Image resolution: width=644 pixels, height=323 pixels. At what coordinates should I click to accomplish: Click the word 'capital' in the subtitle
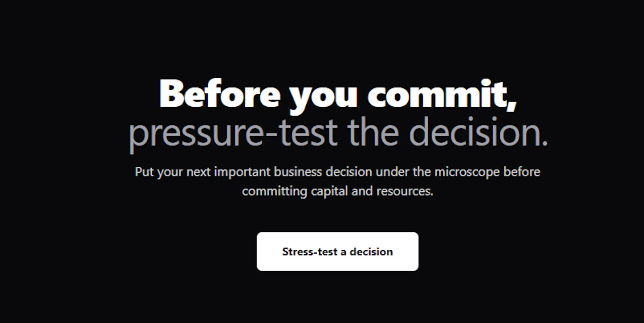pyautogui.click(x=329, y=192)
